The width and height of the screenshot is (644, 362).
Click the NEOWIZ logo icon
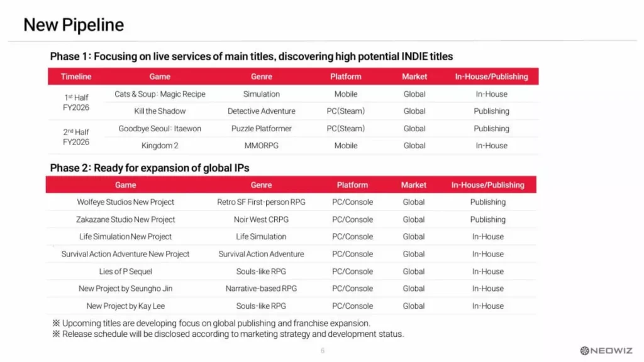[x=584, y=351]
